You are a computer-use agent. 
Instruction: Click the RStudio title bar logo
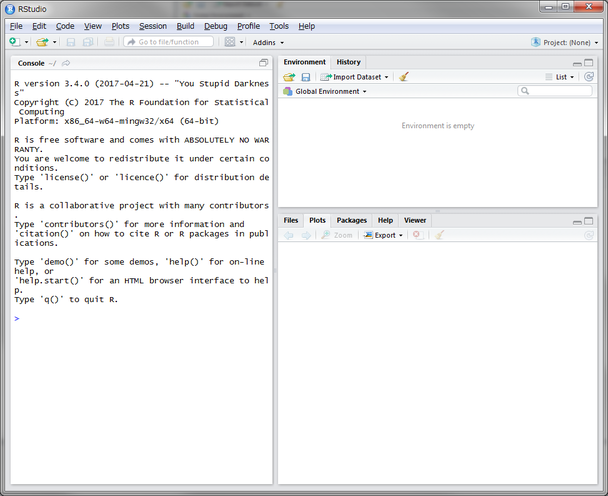pos(10,9)
